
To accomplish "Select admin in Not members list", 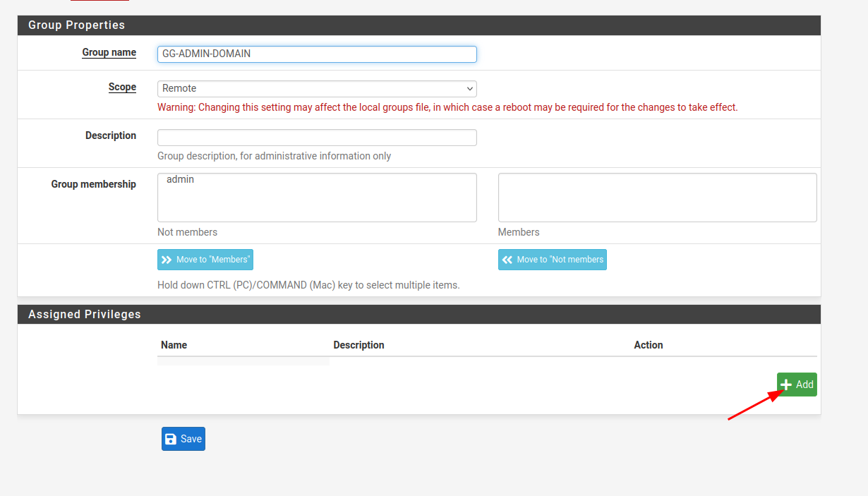I will (181, 180).
